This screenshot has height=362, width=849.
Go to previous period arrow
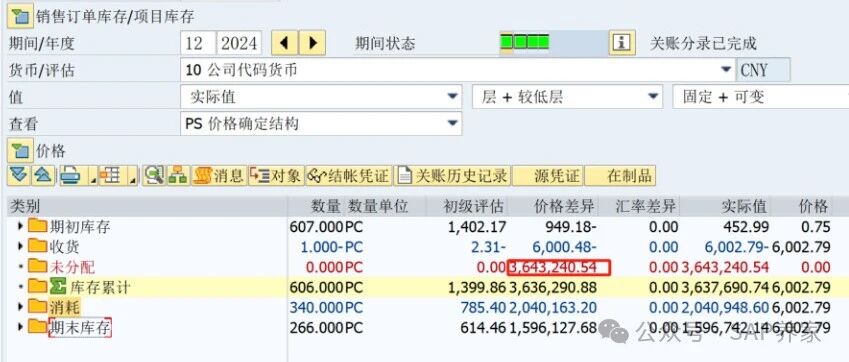click(284, 43)
